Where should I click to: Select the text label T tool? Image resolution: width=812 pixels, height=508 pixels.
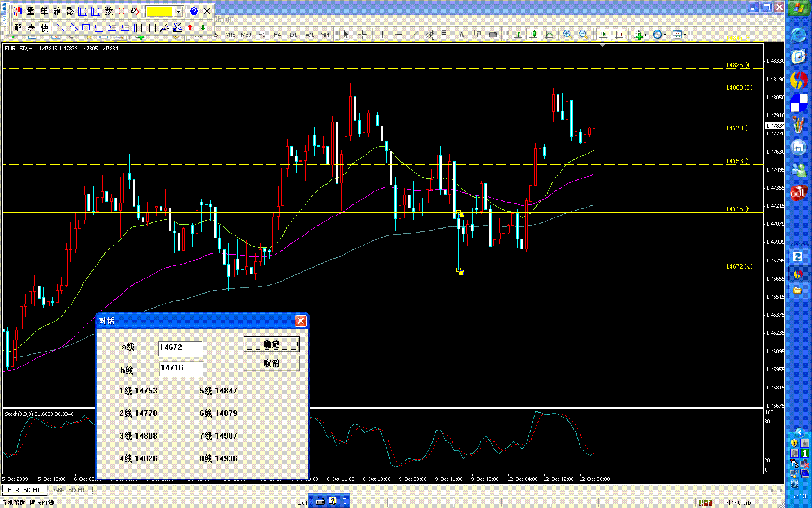point(477,35)
